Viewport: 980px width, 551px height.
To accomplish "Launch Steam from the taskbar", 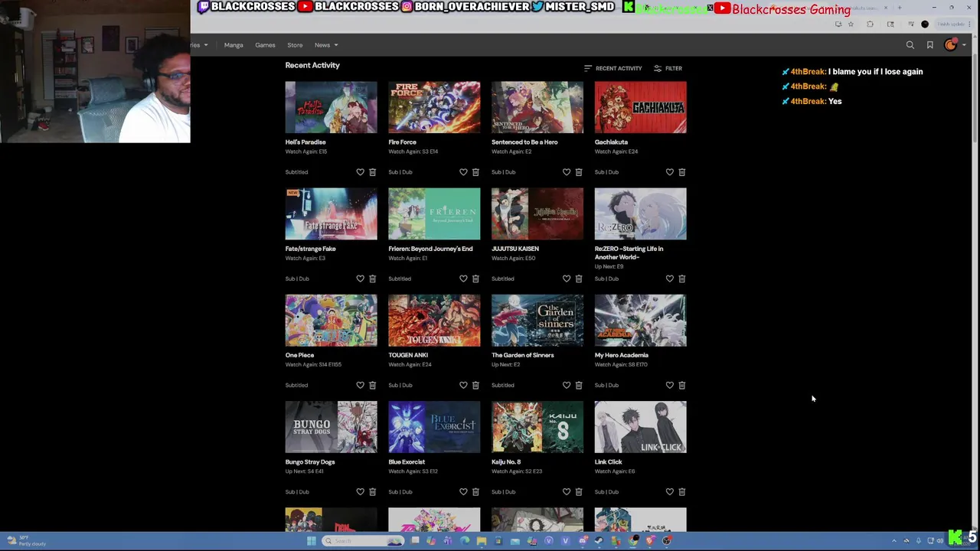I will 599,541.
